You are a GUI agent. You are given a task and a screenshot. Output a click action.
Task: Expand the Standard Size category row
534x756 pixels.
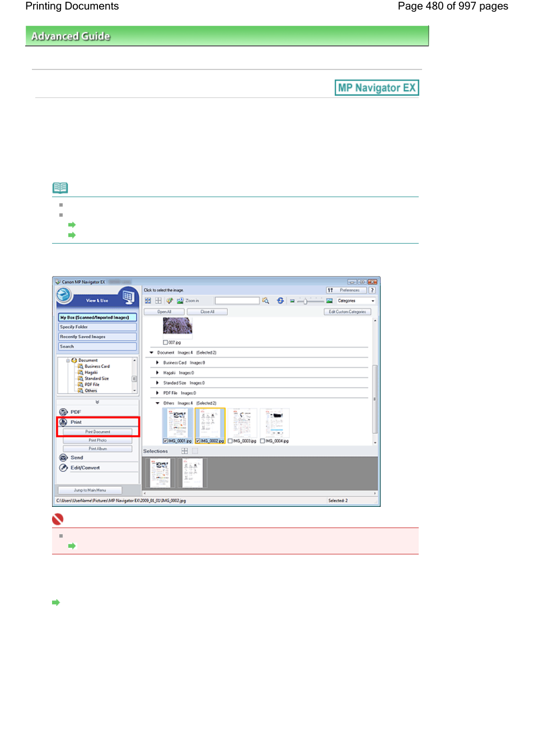[157, 383]
